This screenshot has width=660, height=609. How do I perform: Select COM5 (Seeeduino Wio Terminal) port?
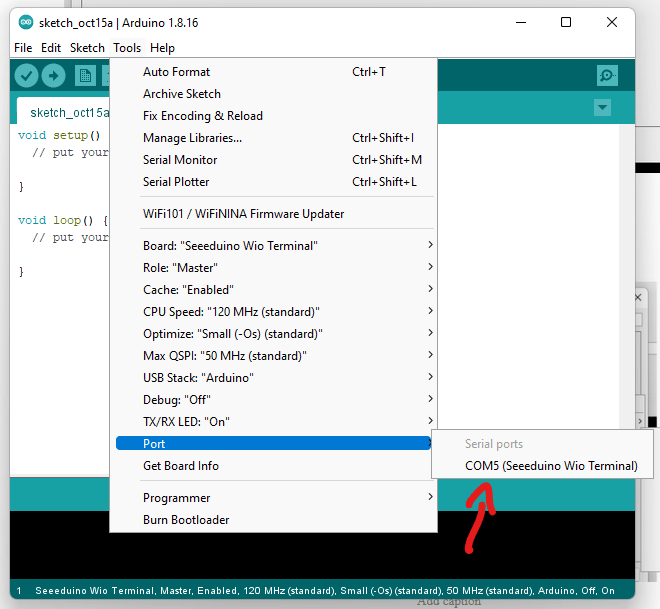[x=543, y=466]
